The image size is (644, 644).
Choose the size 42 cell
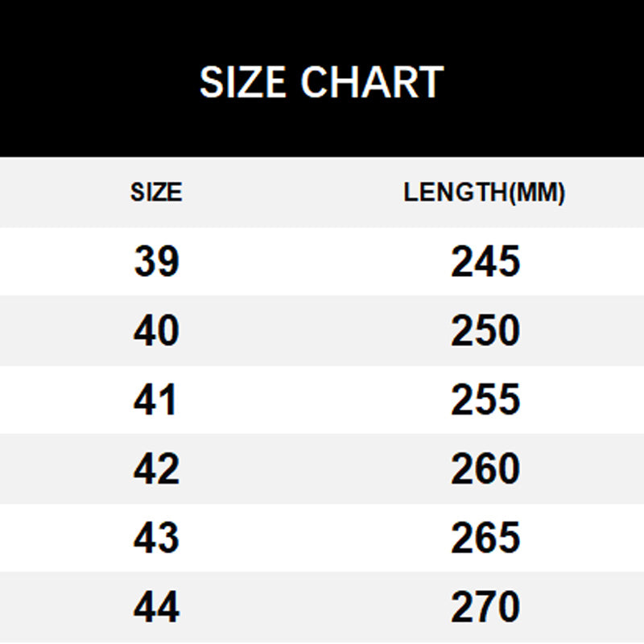click(x=156, y=469)
